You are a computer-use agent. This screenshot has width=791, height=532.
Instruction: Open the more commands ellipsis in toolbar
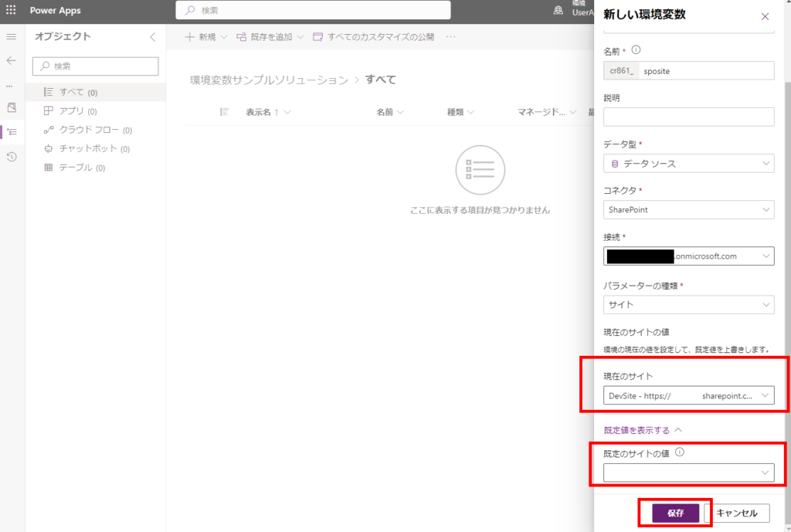point(450,37)
